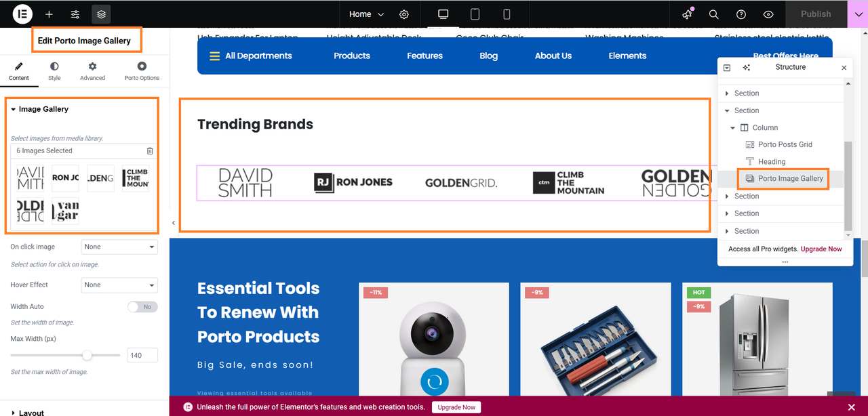Click Blog in site navigation
Screen dimensions: 868x416
[489, 56]
